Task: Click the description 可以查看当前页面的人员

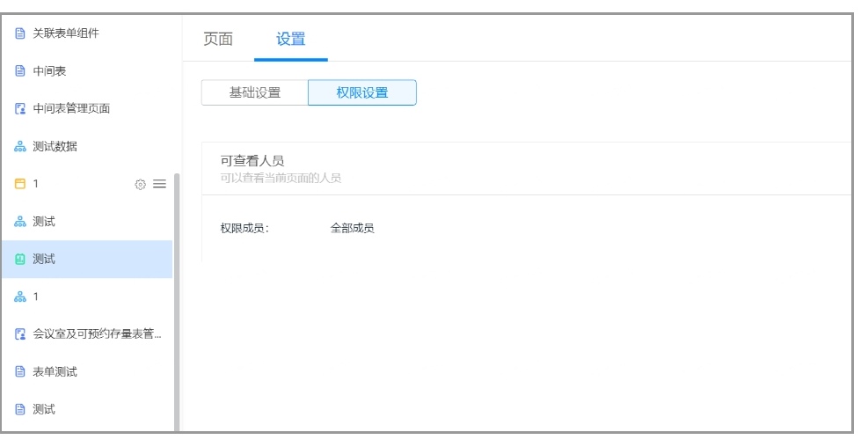Action: pos(281,179)
